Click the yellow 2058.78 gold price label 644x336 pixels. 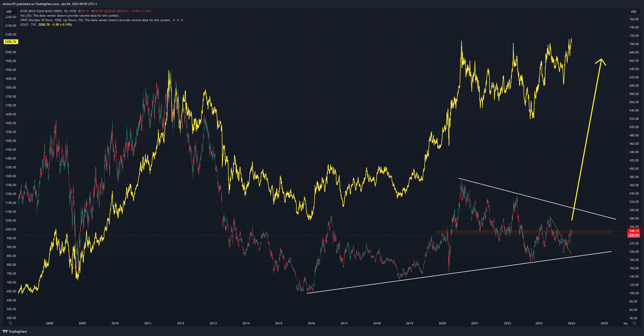pyautogui.click(x=11, y=42)
